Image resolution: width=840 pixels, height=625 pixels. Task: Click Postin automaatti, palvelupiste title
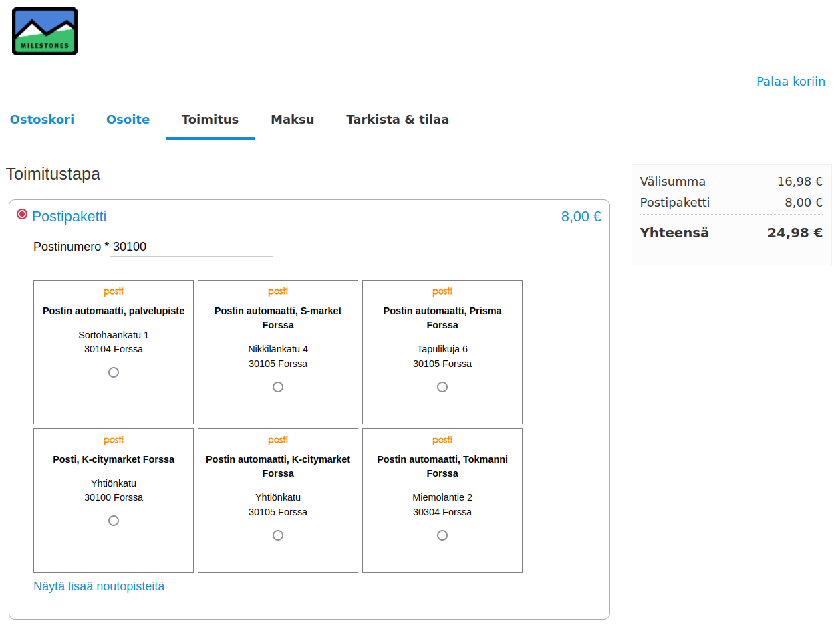pyautogui.click(x=114, y=311)
